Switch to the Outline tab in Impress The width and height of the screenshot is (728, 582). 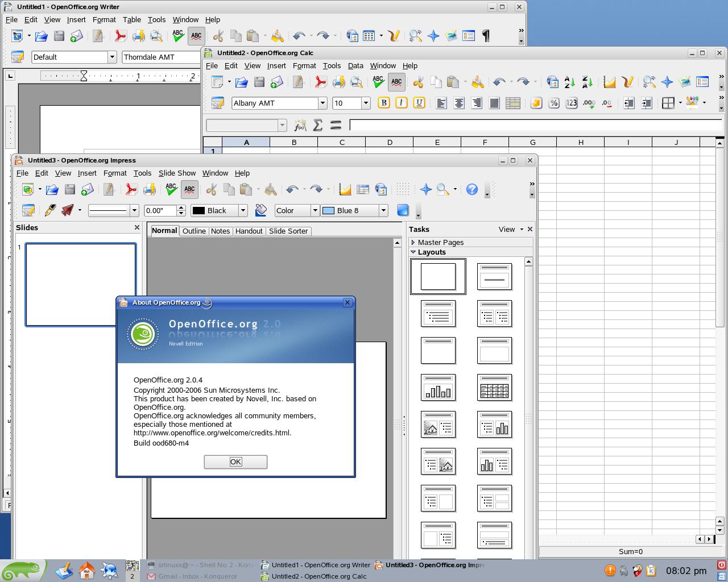(x=194, y=231)
